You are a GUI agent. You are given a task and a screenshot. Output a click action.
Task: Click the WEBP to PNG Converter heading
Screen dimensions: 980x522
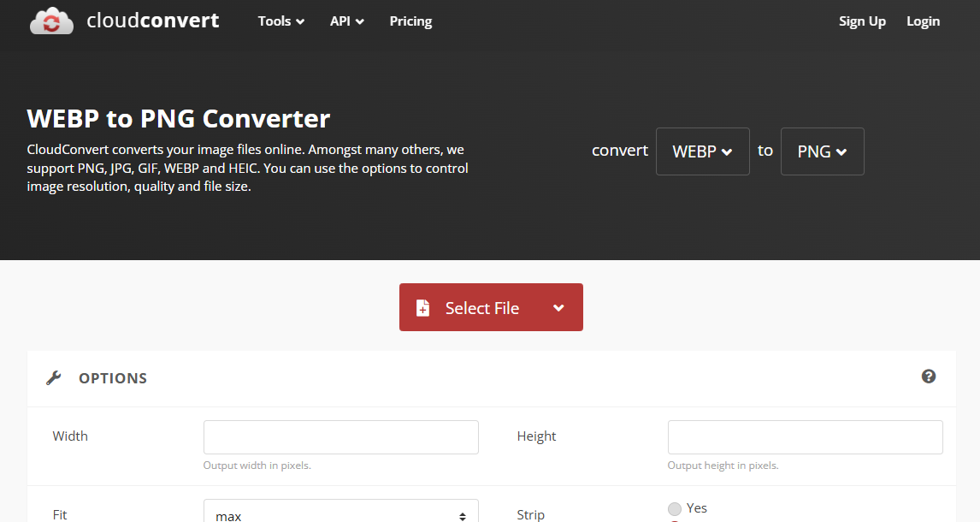tap(178, 119)
